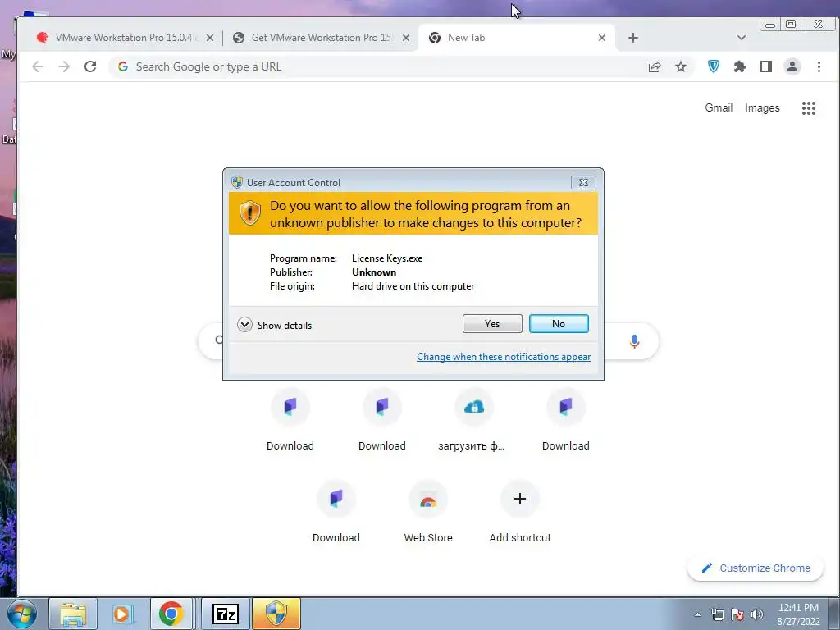Close the VMware Workstation Pro 15.0.4 tab
The width and height of the screenshot is (840, 630).
(210, 38)
